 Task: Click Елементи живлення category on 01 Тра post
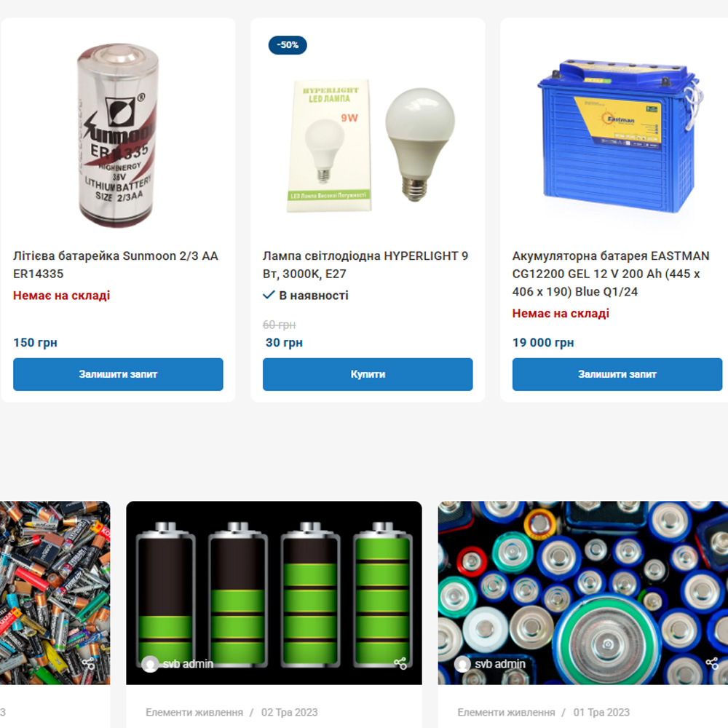[x=506, y=712]
